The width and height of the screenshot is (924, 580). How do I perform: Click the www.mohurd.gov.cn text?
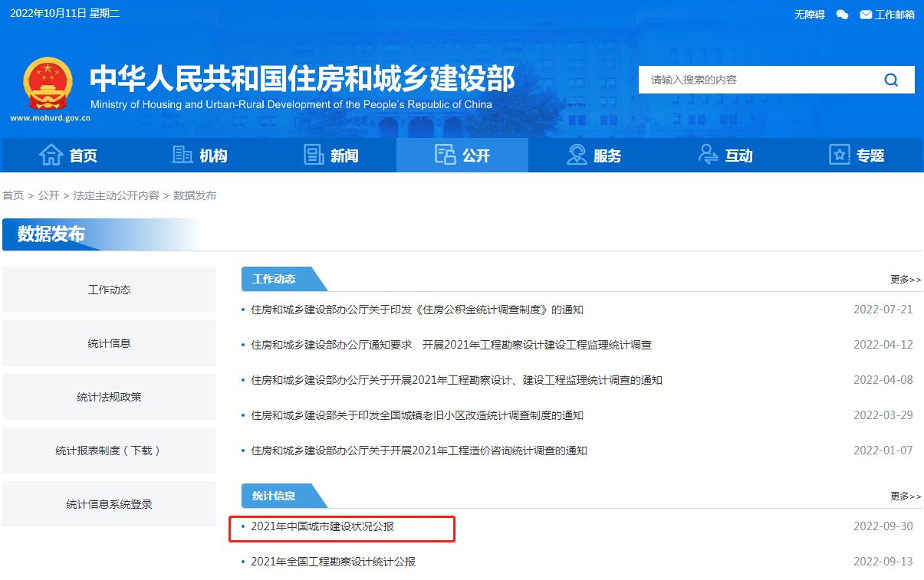point(50,118)
